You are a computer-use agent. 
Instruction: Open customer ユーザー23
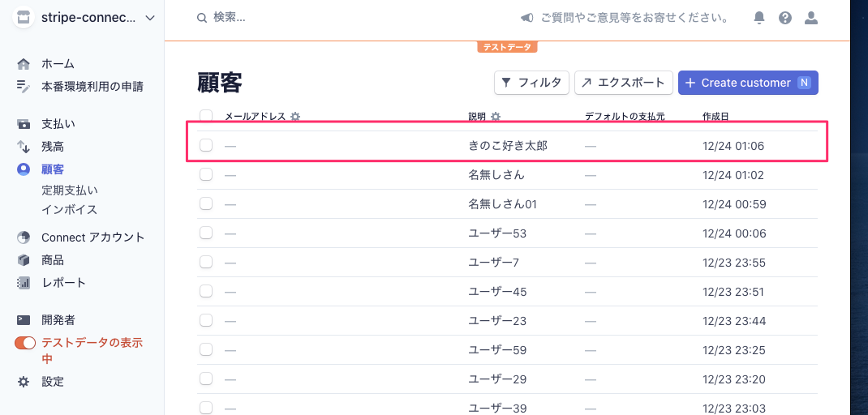[497, 321]
